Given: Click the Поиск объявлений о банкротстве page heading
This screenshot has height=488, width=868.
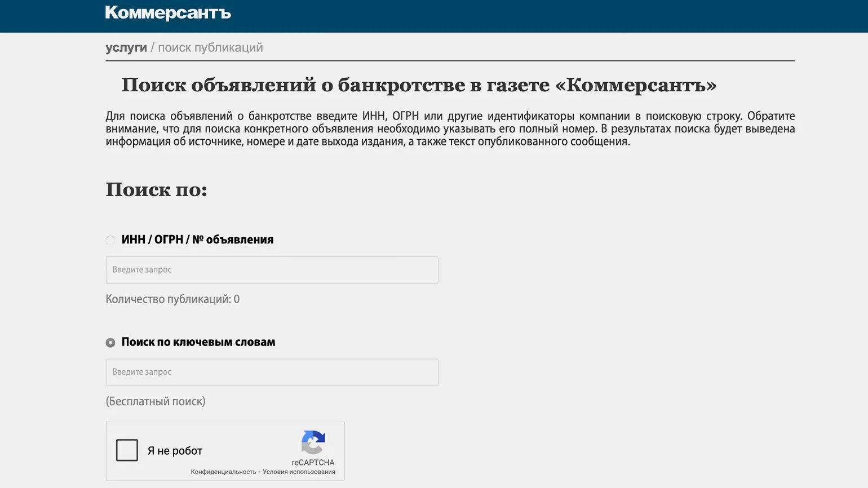Looking at the screenshot, I should (x=419, y=85).
